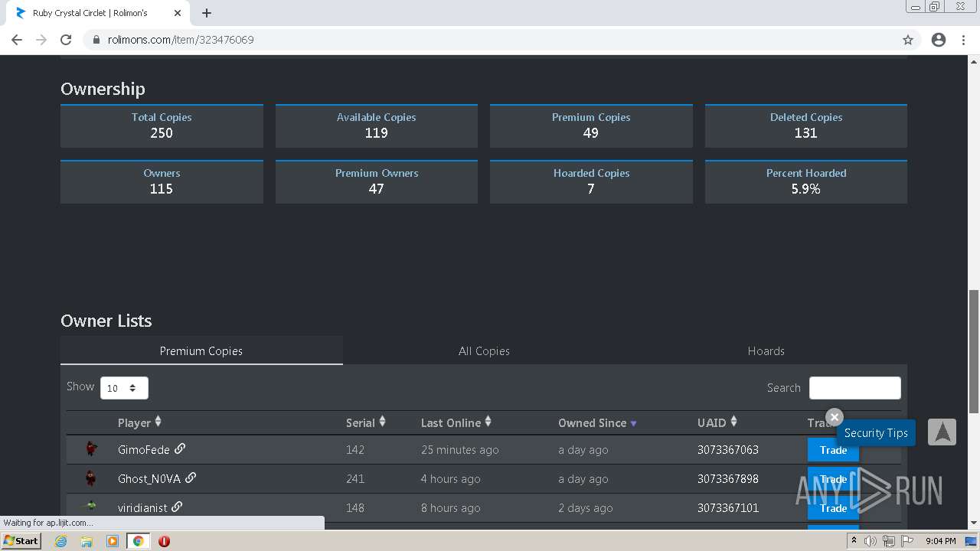Switch to the Premium Copies tab
The width and height of the screenshot is (980, 551).
(x=201, y=350)
